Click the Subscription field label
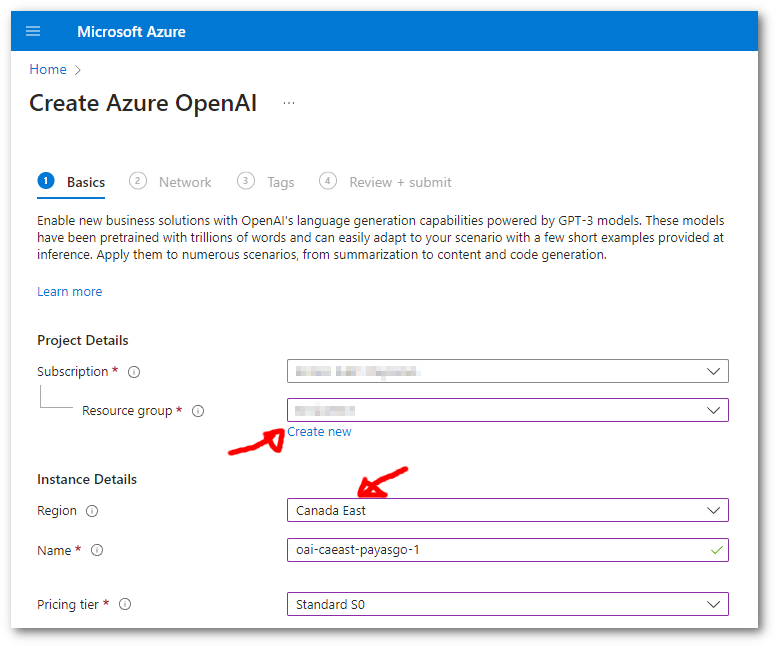 click(72, 372)
